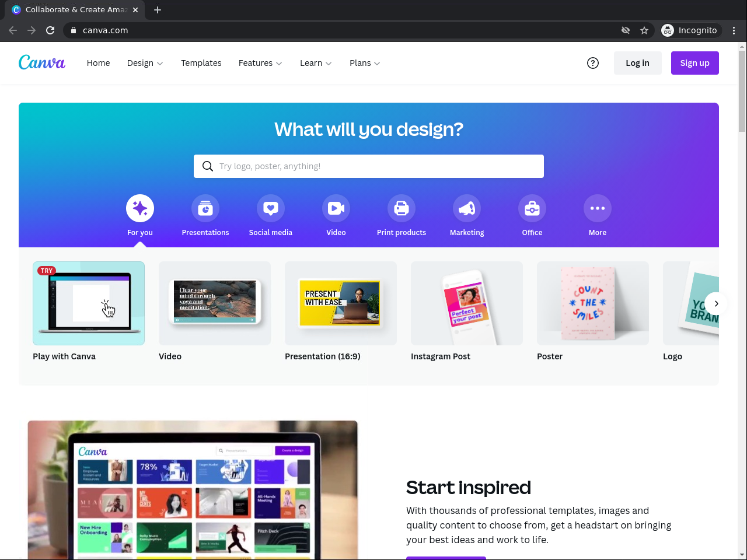Close the Canva browser tab
747x560 pixels.
(x=135, y=10)
